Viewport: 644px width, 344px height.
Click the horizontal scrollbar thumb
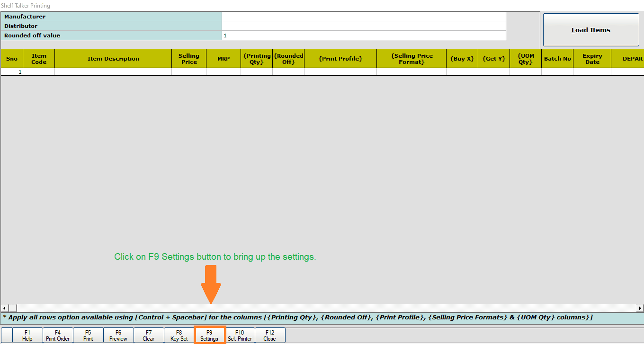13,309
